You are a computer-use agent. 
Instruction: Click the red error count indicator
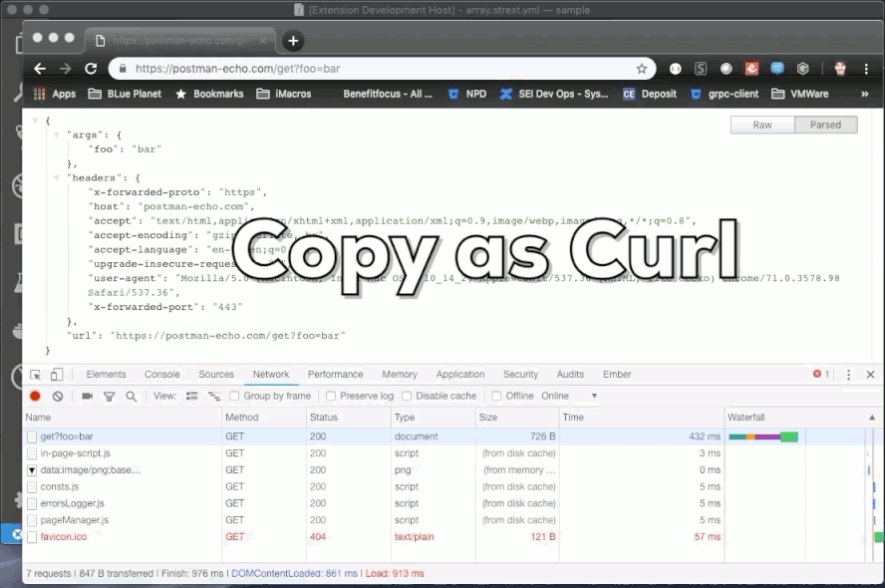[x=821, y=374]
